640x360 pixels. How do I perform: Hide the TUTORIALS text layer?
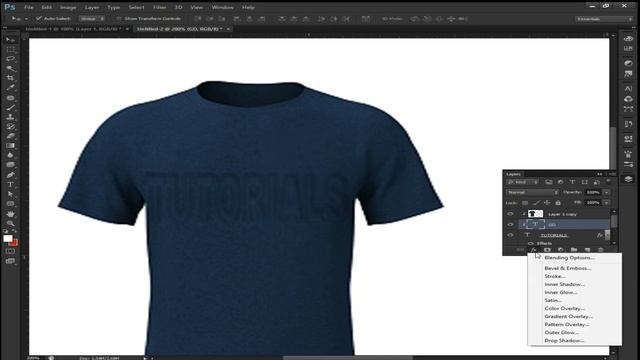tap(510, 235)
